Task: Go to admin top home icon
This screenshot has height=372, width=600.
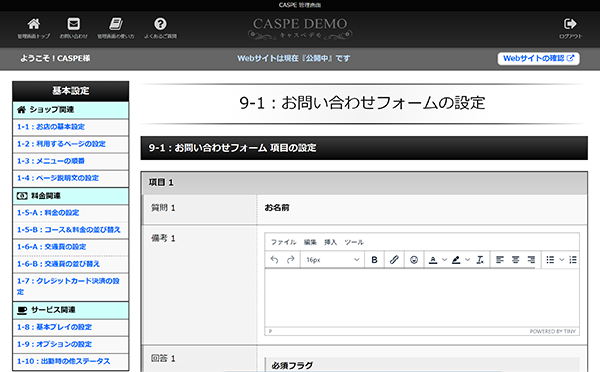Action: click(34, 24)
